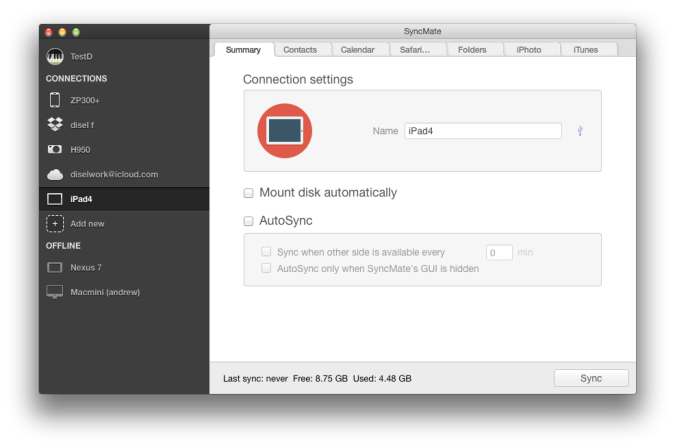The width and height of the screenshot is (675, 448).
Task: Click the Used: 4.48 GB status text
Action: pos(382,379)
